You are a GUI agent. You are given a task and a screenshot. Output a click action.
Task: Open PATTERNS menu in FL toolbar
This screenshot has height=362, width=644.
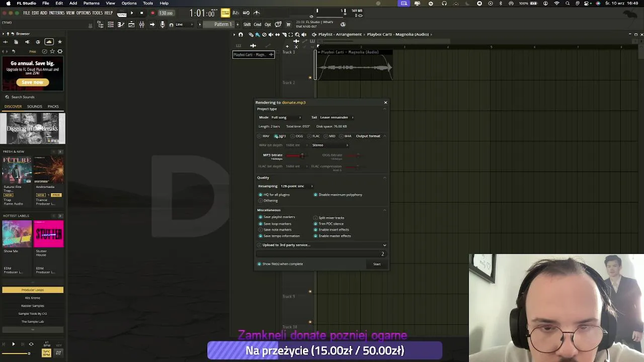tap(57, 13)
